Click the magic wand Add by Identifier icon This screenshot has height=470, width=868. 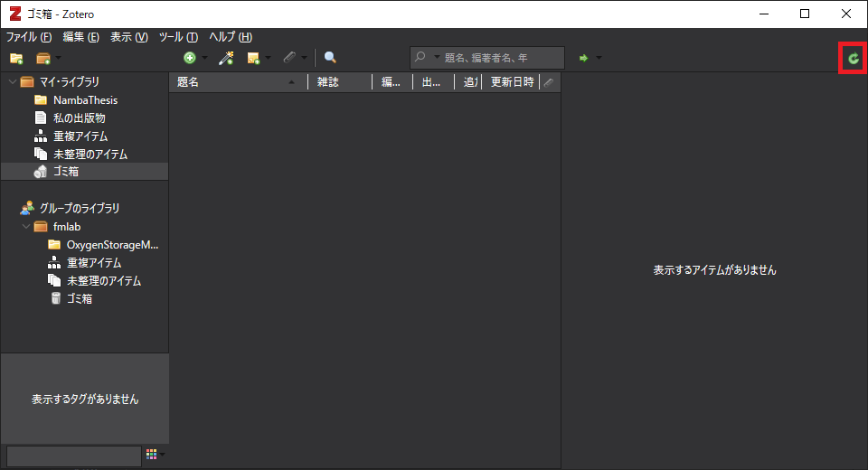tap(226, 58)
